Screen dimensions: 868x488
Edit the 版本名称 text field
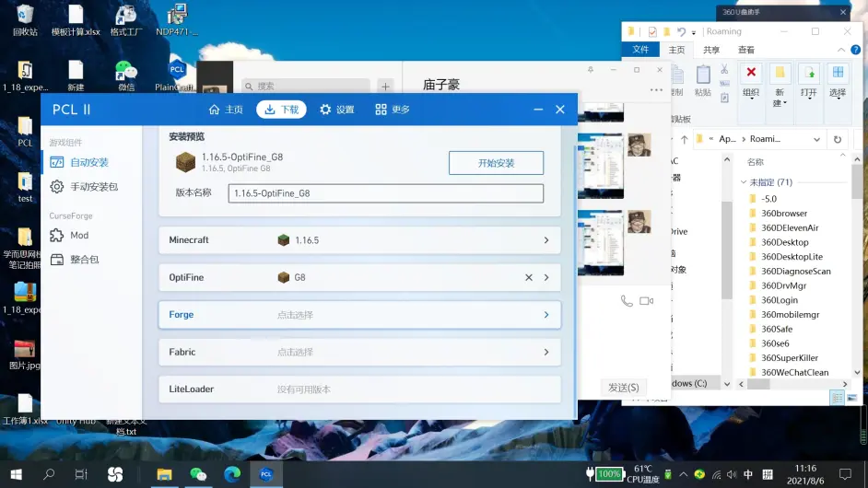click(386, 193)
